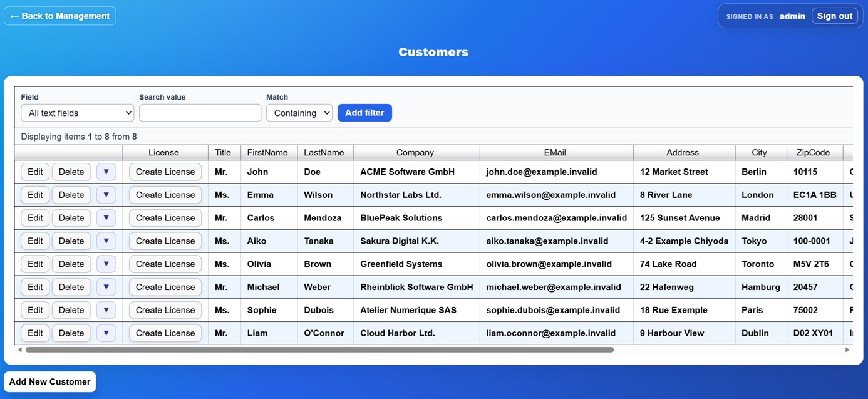Create License for Michael Weber
Screen dimensions: 868x399
click(165, 287)
